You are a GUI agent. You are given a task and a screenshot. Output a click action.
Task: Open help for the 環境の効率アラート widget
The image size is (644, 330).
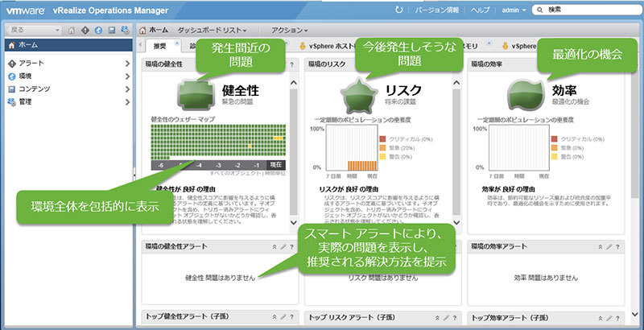(617, 247)
